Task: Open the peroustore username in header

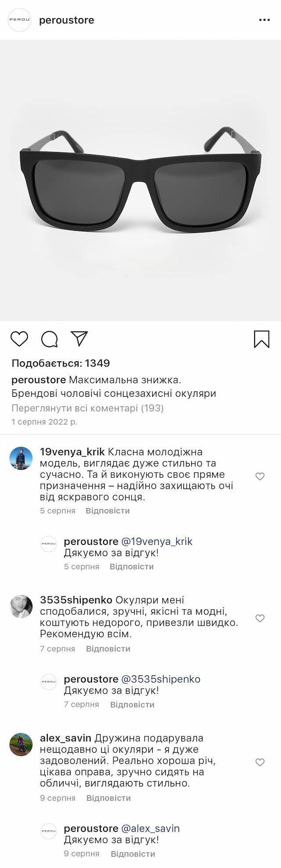Action: click(x=67, y=20)
